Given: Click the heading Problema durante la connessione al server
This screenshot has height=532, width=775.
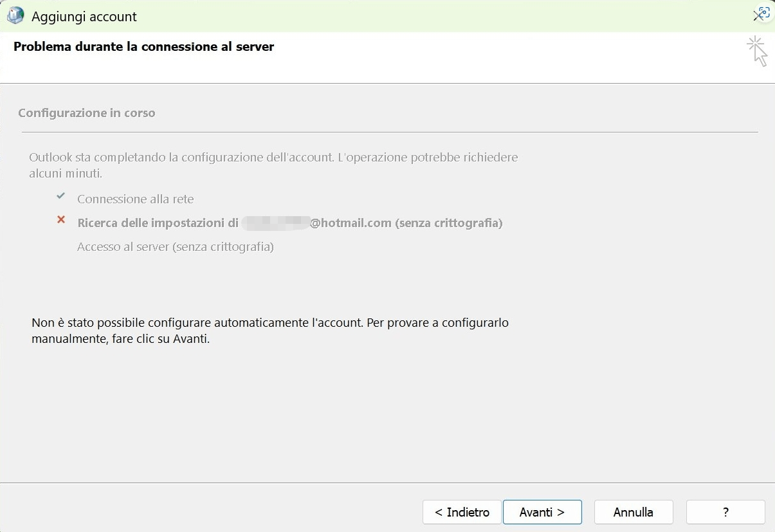Looking at the screenshot, I should 144,46.
